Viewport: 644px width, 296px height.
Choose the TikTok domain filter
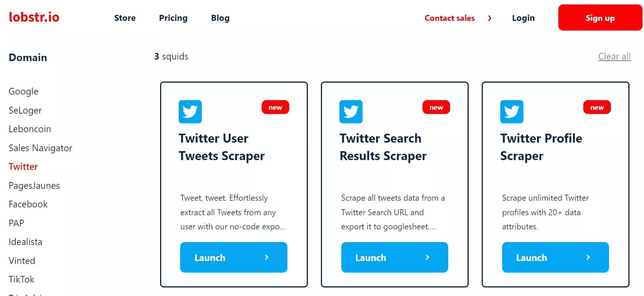(22, 280)
